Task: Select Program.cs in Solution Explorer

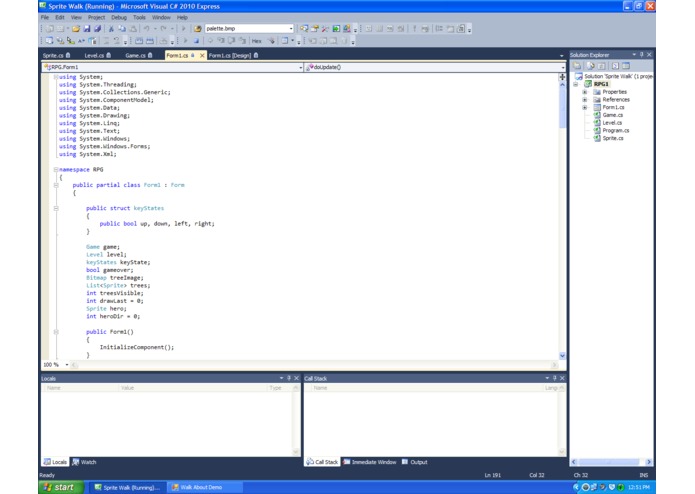Action: pyautogui.click(x=615, y=131)
